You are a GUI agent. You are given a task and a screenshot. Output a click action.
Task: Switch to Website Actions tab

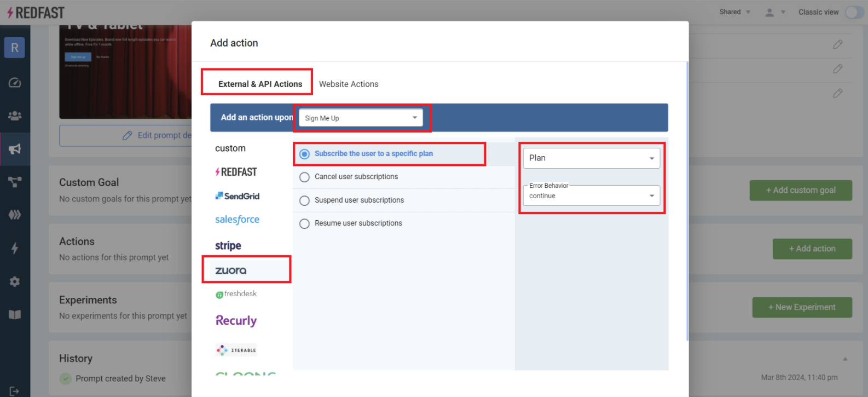(349, 84)
